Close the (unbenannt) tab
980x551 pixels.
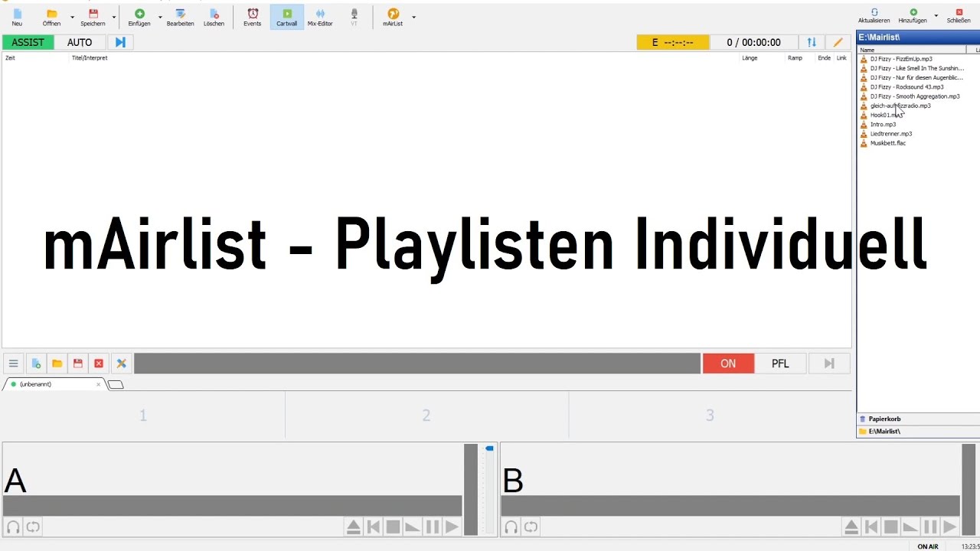98,384
